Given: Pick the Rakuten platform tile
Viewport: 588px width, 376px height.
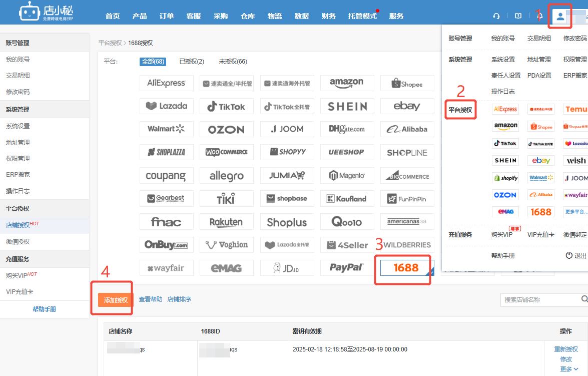Looking at the screenshot, I should (x=227, y=222).
